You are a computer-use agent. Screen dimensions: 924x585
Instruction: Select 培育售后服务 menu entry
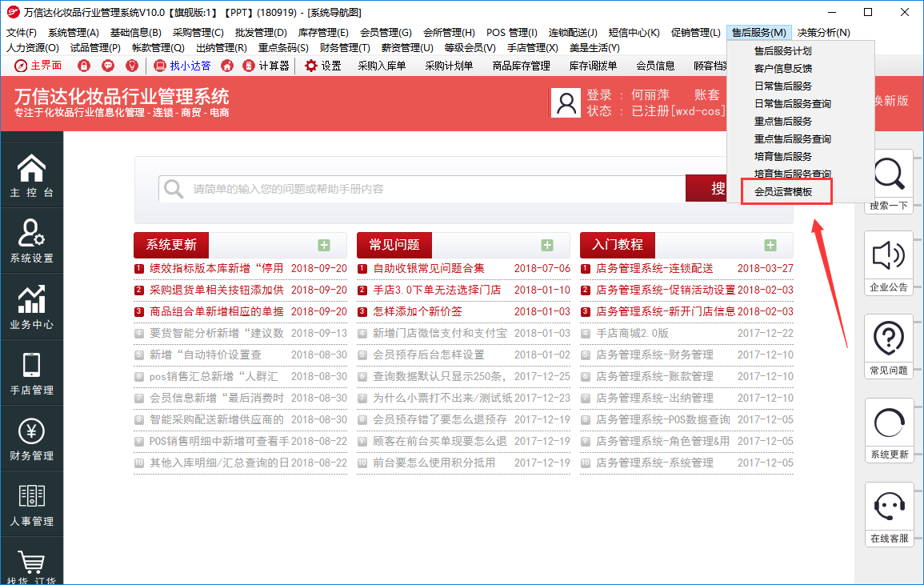click(x=782, y=157)
